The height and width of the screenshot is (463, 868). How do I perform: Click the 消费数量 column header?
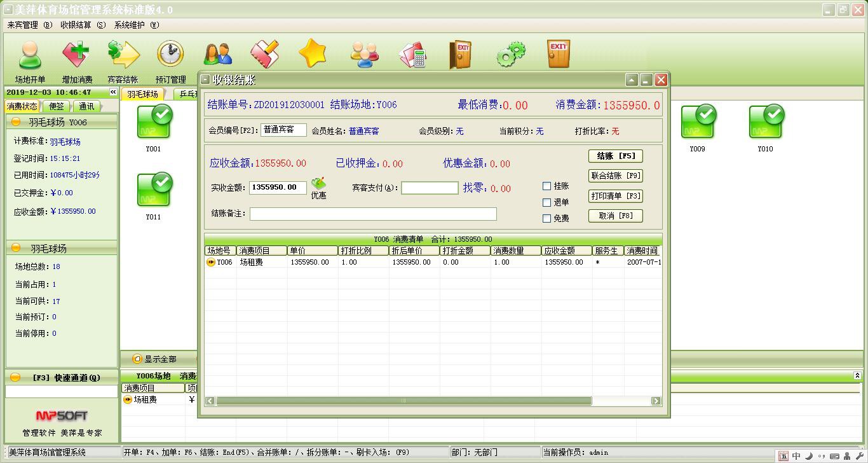click(x=516, y=251)
